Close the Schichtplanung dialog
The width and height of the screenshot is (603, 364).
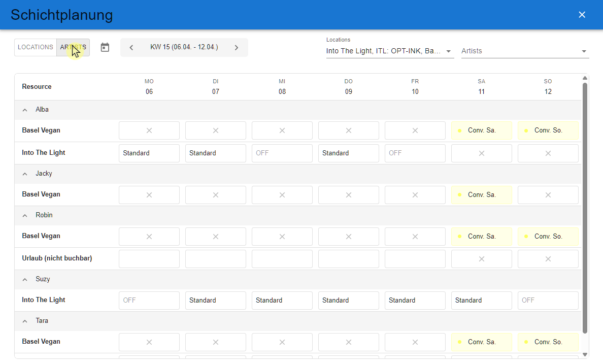[x=582, y=15]
